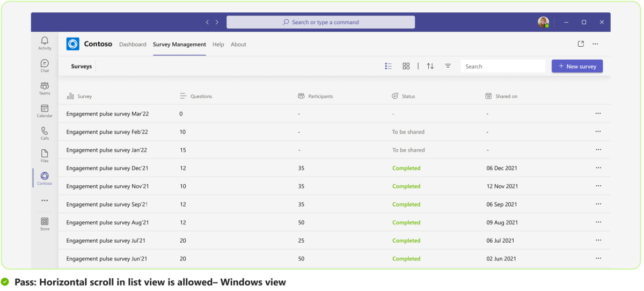Open Teams section in the sidebar
The width and height of the screenshot is (644, 291).
tap(45, 88)
